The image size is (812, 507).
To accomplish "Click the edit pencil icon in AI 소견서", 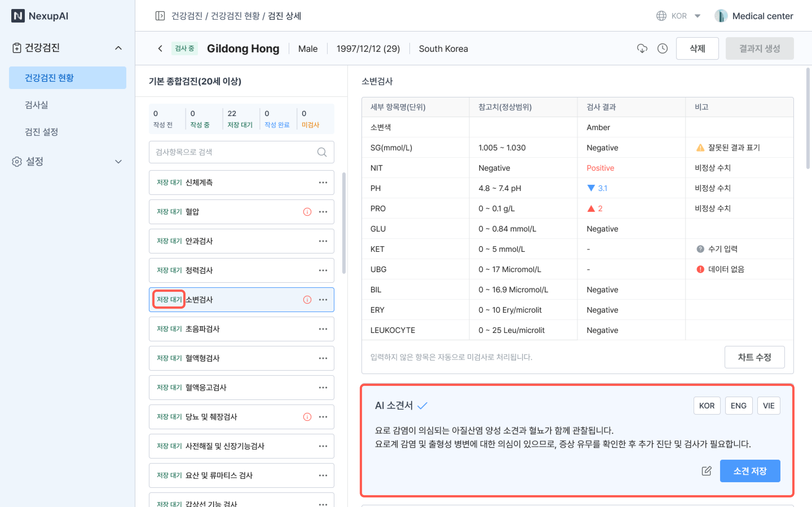I will pos(706,471).
